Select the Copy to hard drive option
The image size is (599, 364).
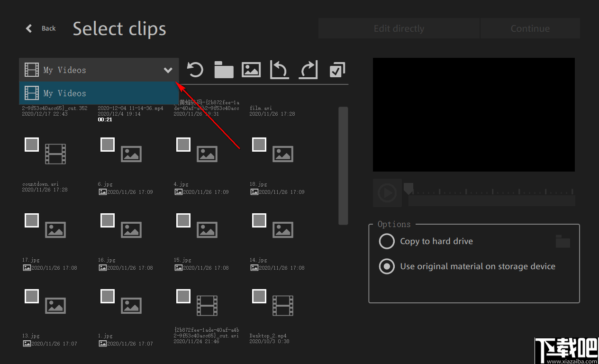click(386, 241)
